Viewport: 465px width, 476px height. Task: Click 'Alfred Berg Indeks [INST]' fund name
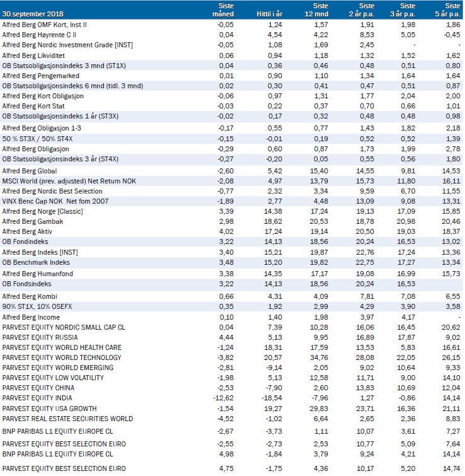40,252
